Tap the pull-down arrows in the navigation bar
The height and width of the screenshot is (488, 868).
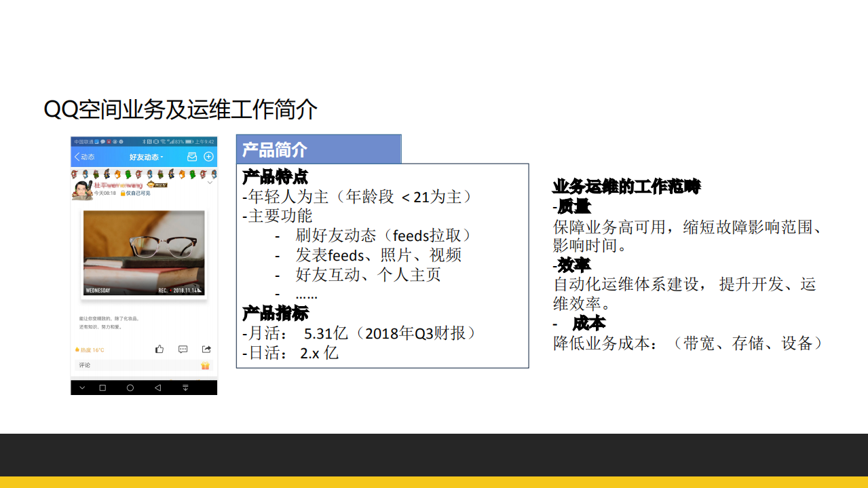click(x=185, y=388)
